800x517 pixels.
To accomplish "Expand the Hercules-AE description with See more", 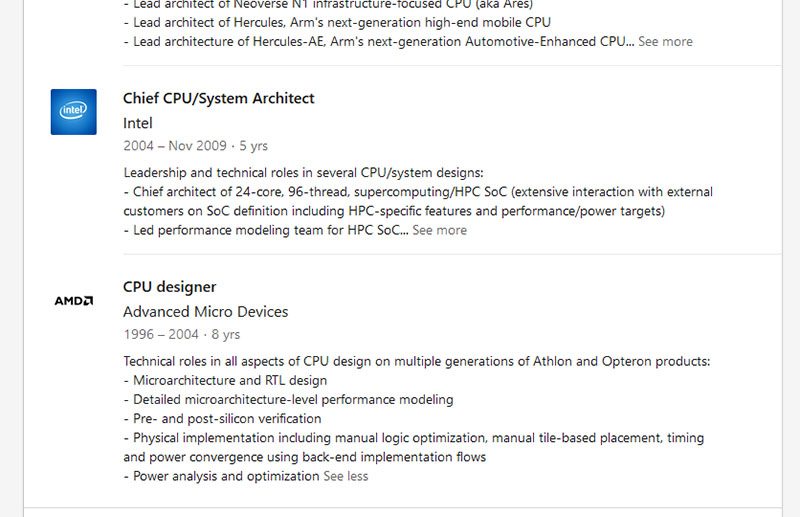I will (665, 41).
